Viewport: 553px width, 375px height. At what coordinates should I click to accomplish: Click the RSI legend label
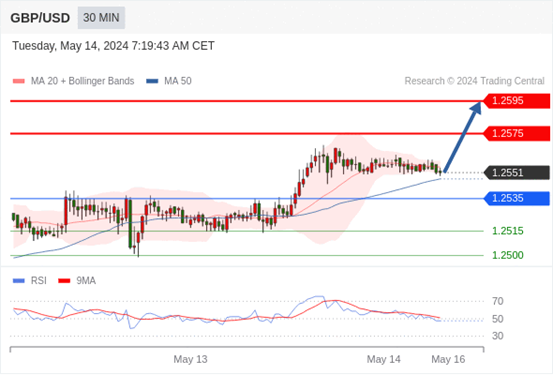pyautogui.click(x=38, y=281)
